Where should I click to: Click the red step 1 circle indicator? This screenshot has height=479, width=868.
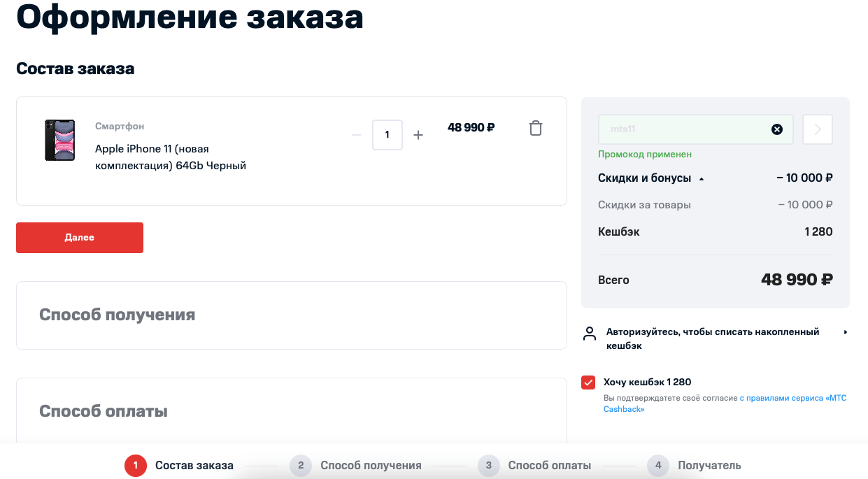coord(135,465)
